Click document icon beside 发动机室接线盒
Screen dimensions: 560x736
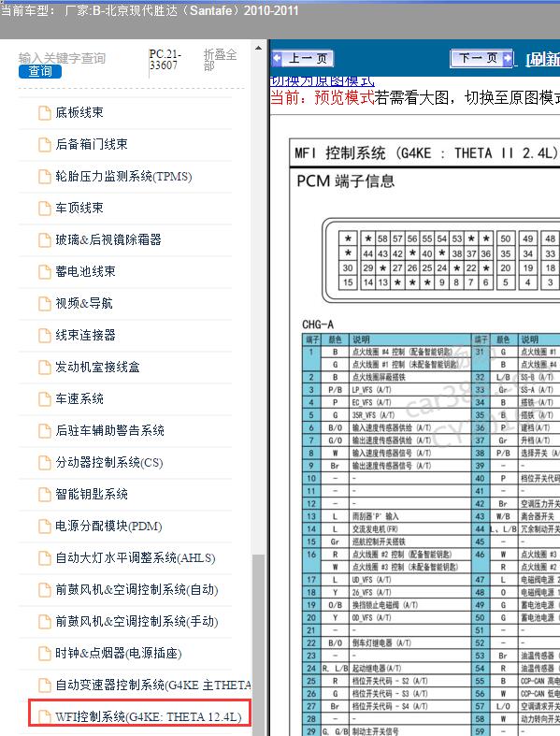45,368
